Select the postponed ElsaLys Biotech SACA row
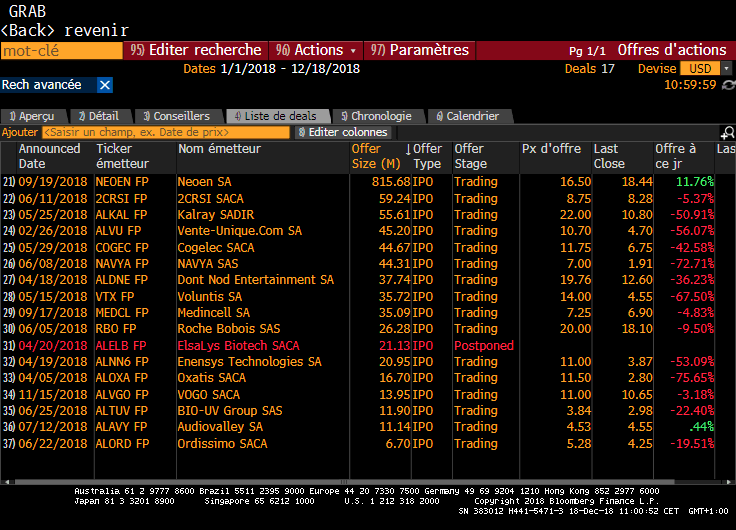Screen dimensions: 736x530 click(x=358, y=346)
